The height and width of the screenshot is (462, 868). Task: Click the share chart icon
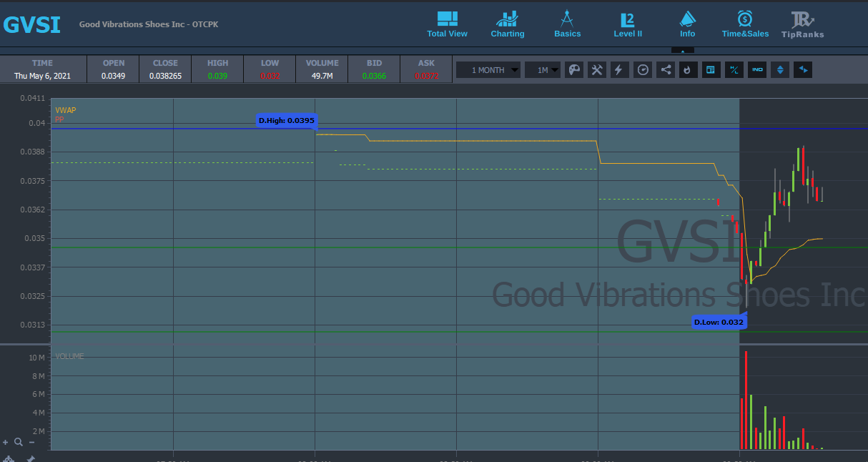click(x=666, y=70)
